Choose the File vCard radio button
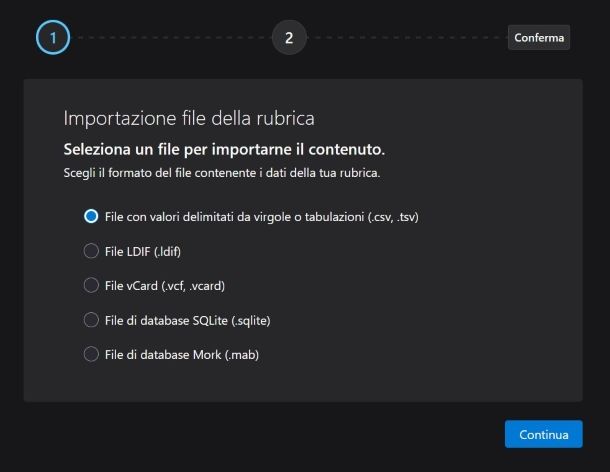The image size is (610, 472). coord(91,285)
